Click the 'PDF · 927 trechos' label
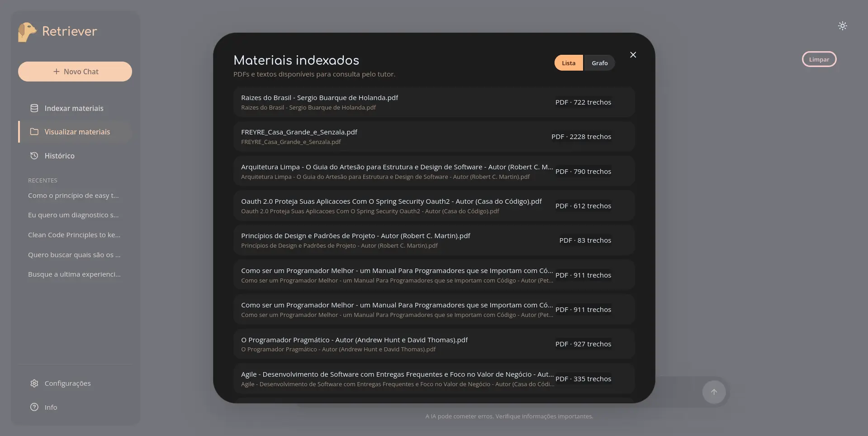The height and width of the screenshot is (436, 868). (583, 344)
